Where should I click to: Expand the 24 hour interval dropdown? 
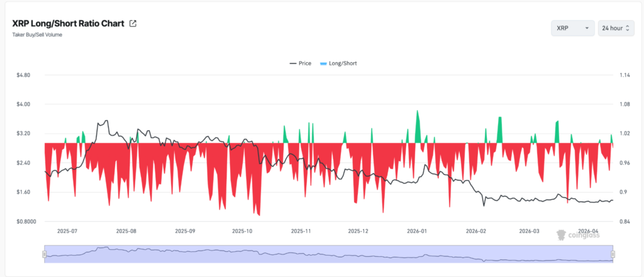tap(616, 28)
